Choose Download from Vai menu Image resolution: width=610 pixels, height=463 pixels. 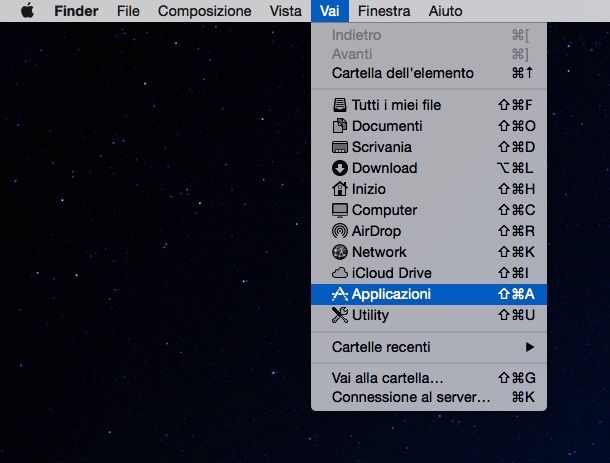(x=429, y=168)
